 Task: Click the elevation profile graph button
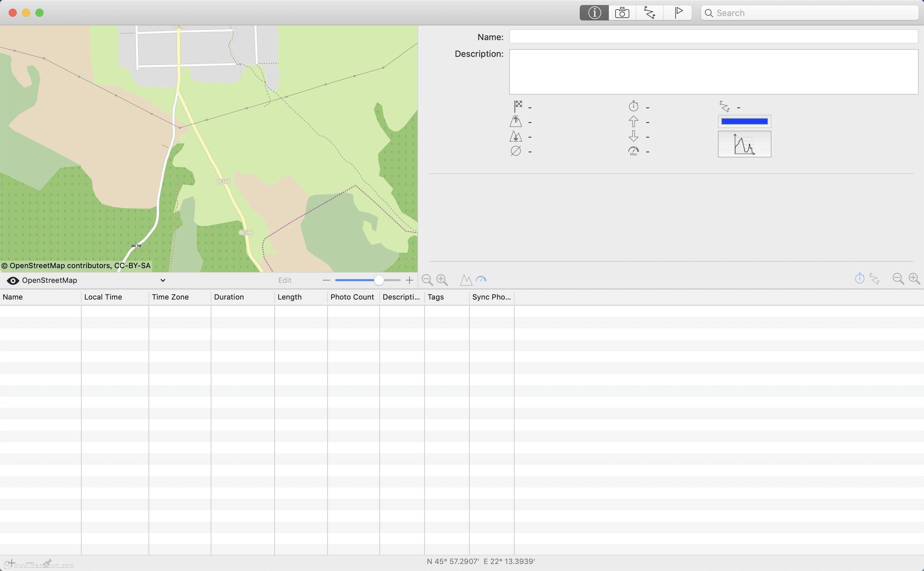coord(744,144)
